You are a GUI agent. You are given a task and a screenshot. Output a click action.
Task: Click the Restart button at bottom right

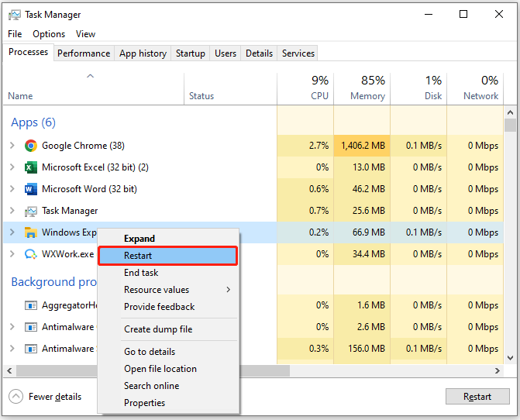tap(477, 397)
